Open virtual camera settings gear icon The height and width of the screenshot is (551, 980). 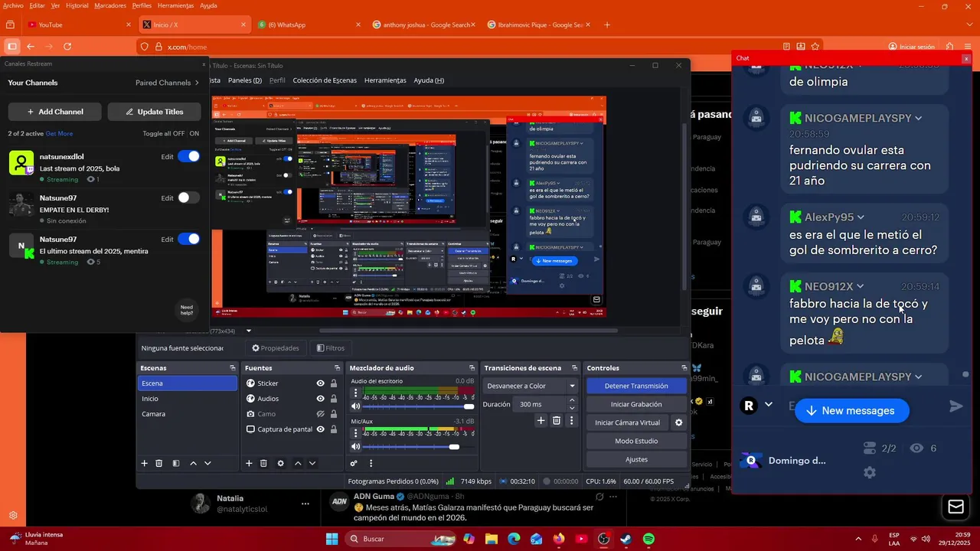678,422
